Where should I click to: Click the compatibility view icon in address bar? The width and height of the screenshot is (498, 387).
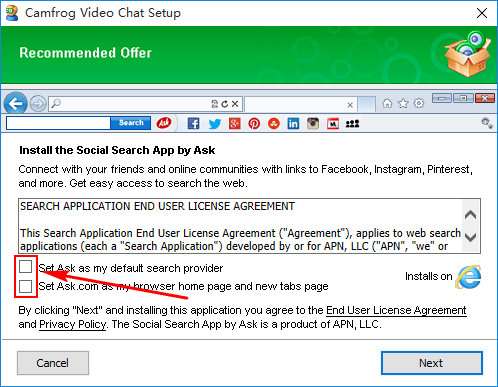tap(215, 104)
